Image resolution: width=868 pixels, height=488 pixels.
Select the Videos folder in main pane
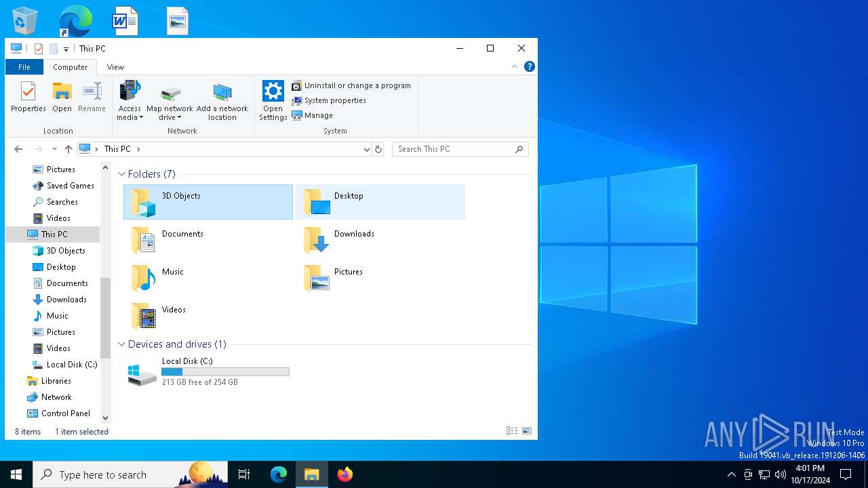[208, 316]
